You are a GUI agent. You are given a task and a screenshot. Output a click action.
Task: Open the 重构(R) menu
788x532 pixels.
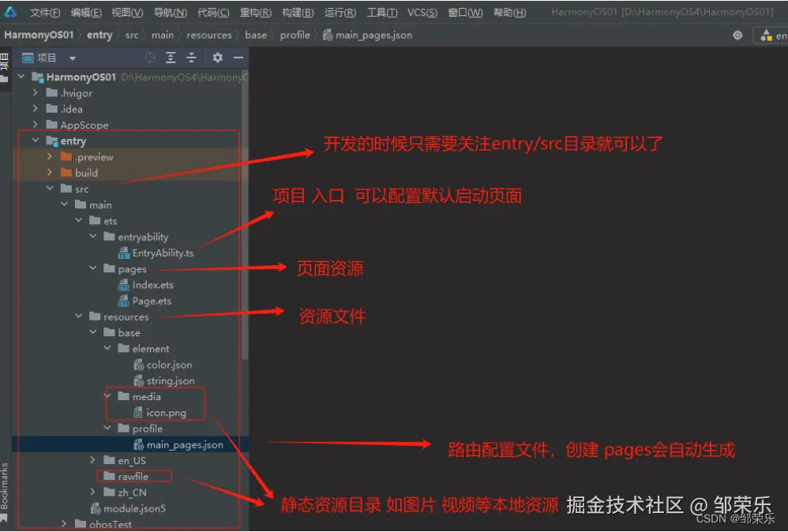coord(255,12)
